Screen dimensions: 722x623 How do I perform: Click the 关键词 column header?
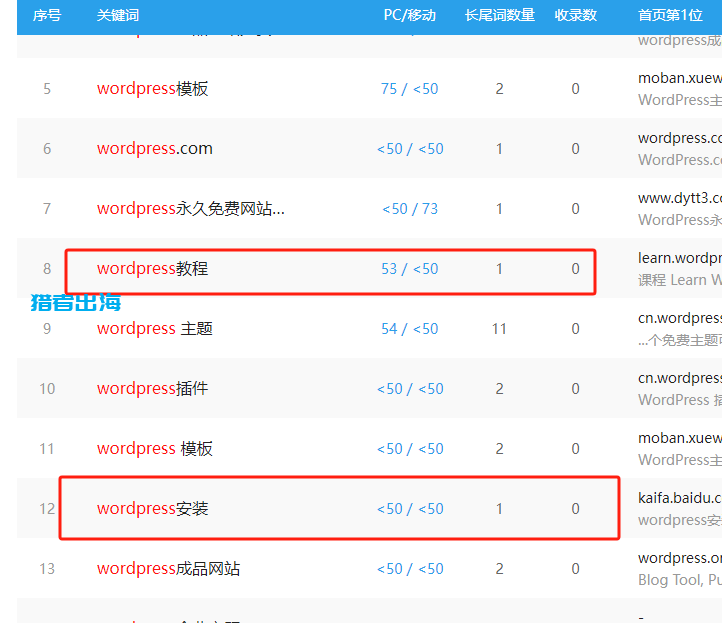point(118,15)
